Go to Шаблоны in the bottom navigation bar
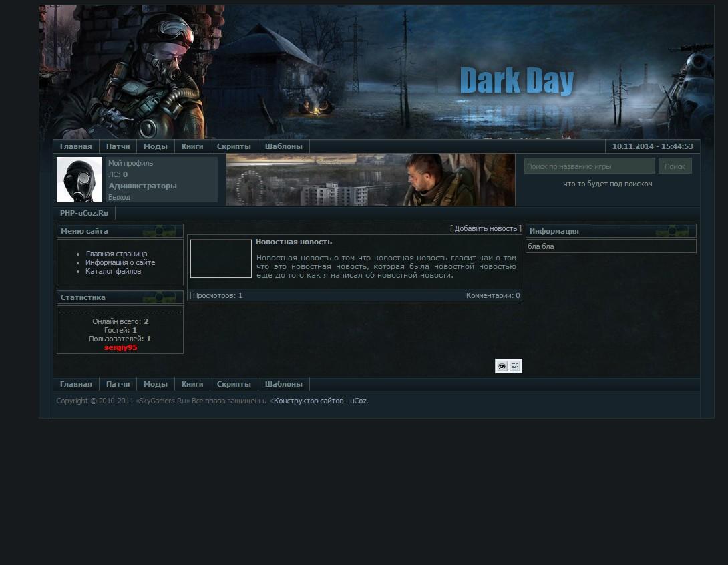This screenshot has height=565, width=728. click(283, 384)
